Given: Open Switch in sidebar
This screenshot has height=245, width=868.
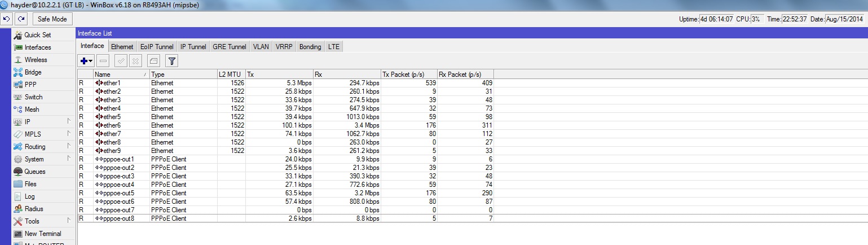Looking at the screenshot, I should click(44, 97).
